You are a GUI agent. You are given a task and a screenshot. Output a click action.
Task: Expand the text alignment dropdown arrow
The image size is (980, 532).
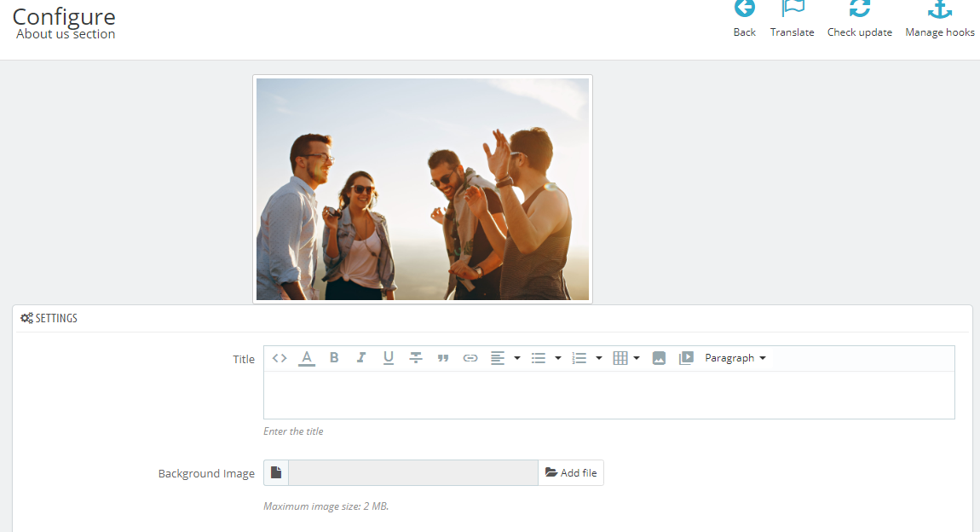coord(517,358)
